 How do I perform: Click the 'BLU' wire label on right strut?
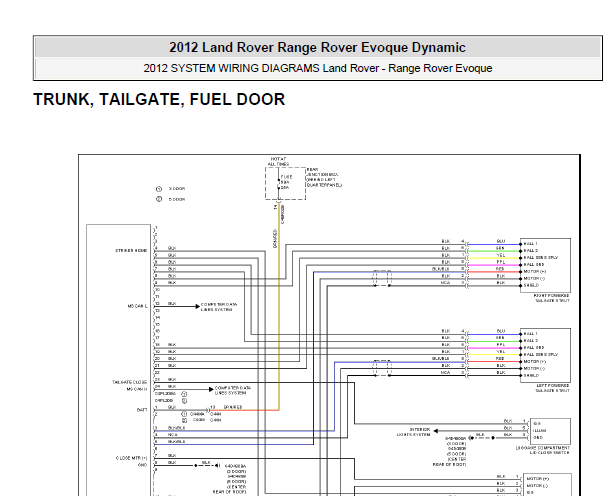point(500,241)
